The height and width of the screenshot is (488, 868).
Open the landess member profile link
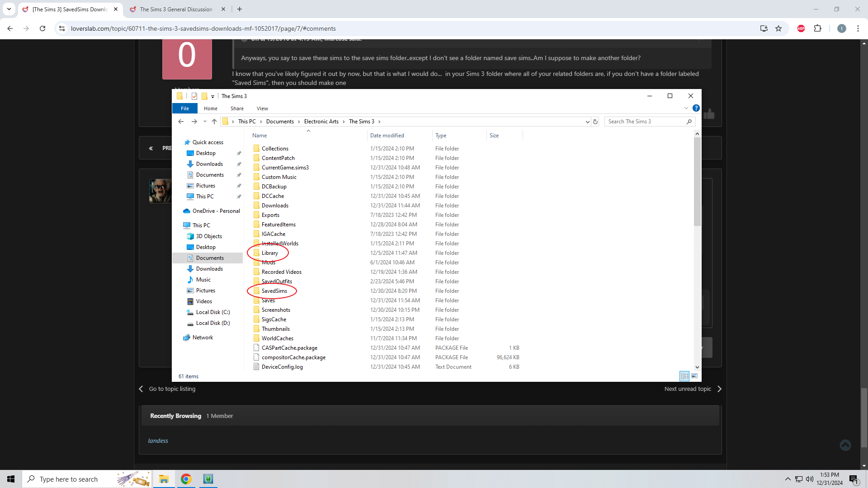[x=158, y=441]
